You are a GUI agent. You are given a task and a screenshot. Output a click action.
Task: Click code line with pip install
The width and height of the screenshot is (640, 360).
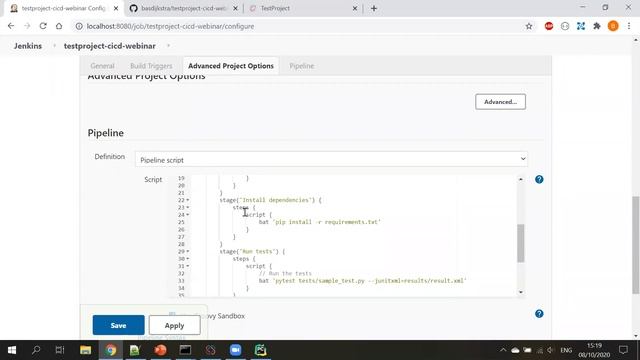pos(320,222)
